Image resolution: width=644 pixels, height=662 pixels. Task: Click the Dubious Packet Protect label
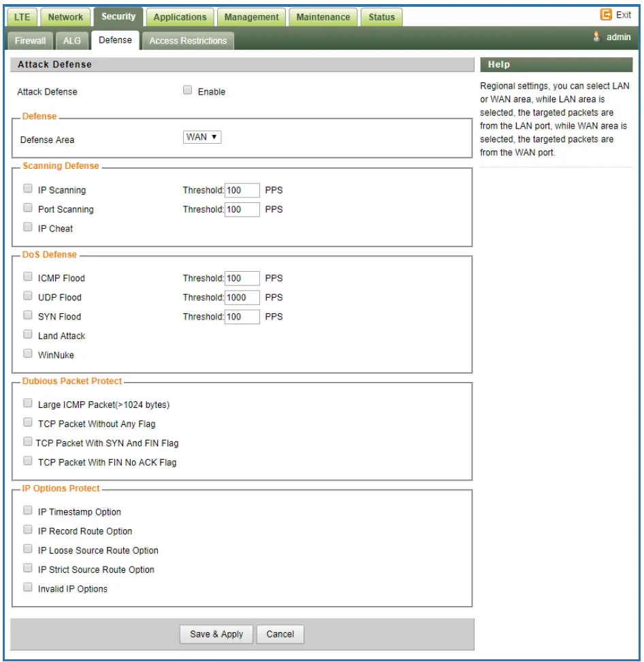tap(71, 381)
